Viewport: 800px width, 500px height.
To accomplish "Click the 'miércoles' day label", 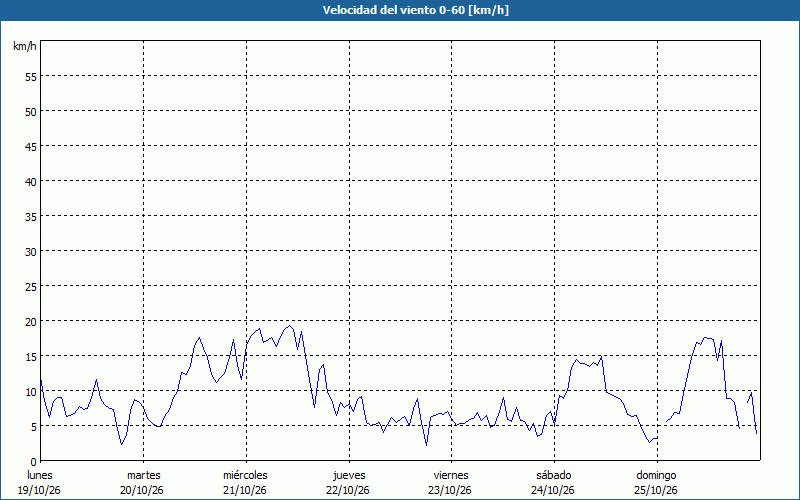I will (x=245, y=475).
